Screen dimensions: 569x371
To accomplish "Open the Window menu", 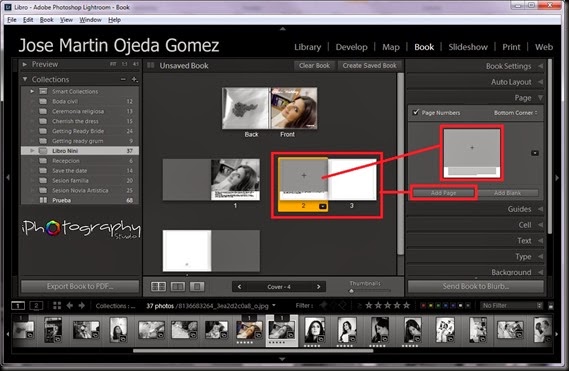I will [x=90, y=20].
